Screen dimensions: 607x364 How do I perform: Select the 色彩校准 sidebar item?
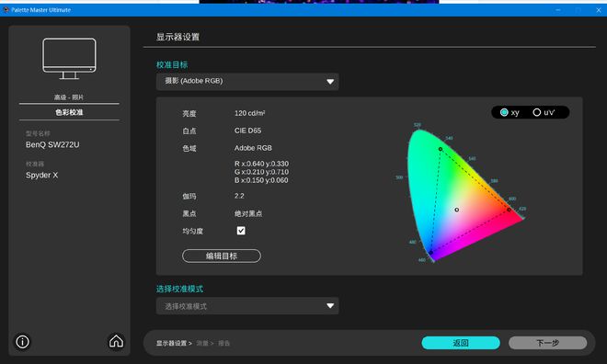(69, 112)
